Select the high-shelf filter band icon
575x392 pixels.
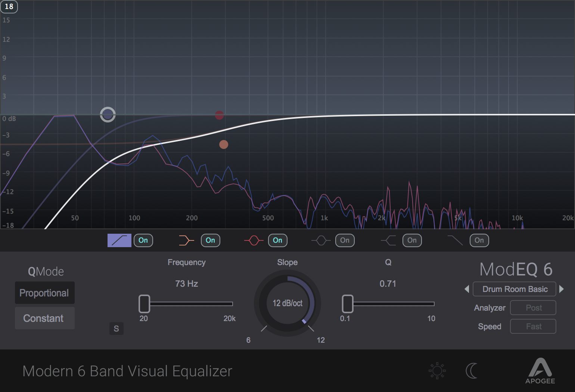[388, 240]
